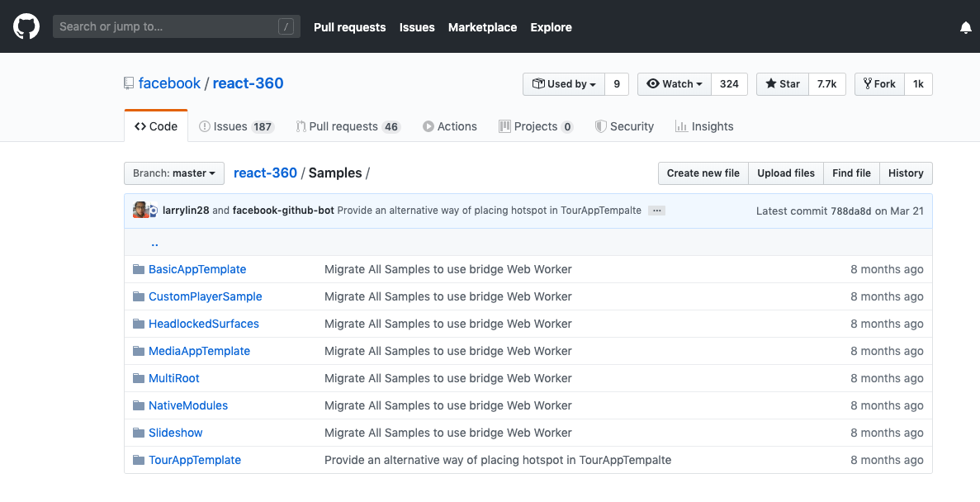980x502 pixels.
Task: Open the Actions tab's play icon
Action: [428, 126]
